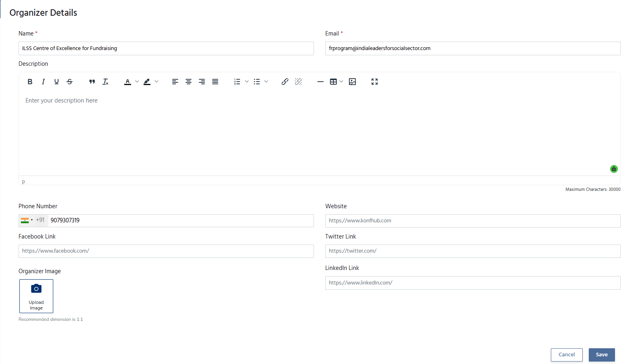Clear text formatting
This screenshot has height=364, width=636.
pos(105,82)
